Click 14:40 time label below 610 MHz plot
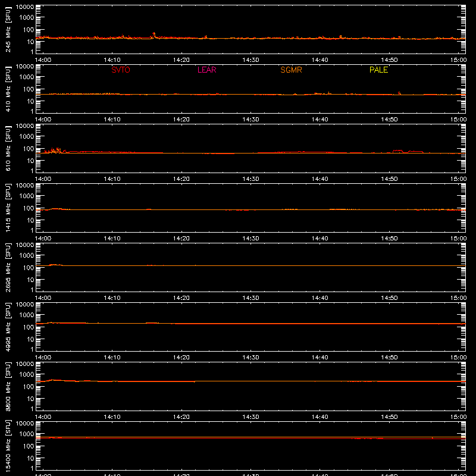476x476 pixels. coord(320,179)
